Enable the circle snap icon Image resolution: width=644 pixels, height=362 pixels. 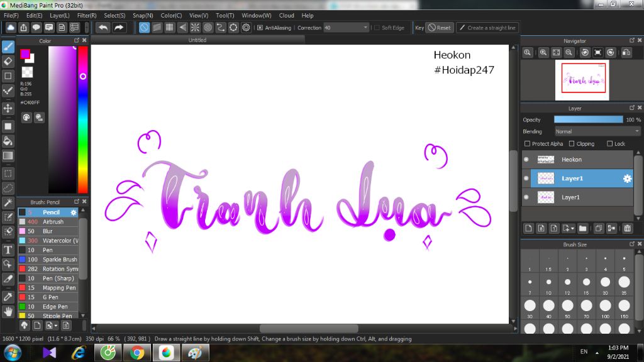pyautogui.click(x=208, y=28)
